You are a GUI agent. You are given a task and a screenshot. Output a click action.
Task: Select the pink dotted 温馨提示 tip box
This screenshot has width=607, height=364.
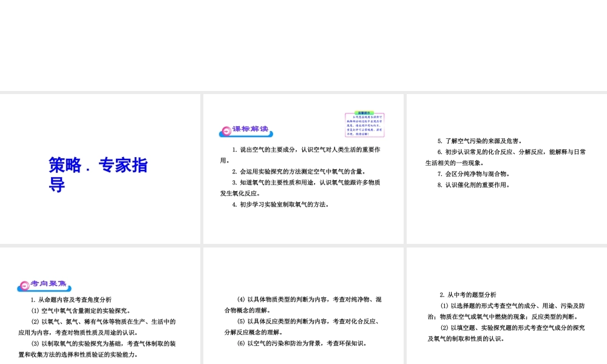click(365, 124)
